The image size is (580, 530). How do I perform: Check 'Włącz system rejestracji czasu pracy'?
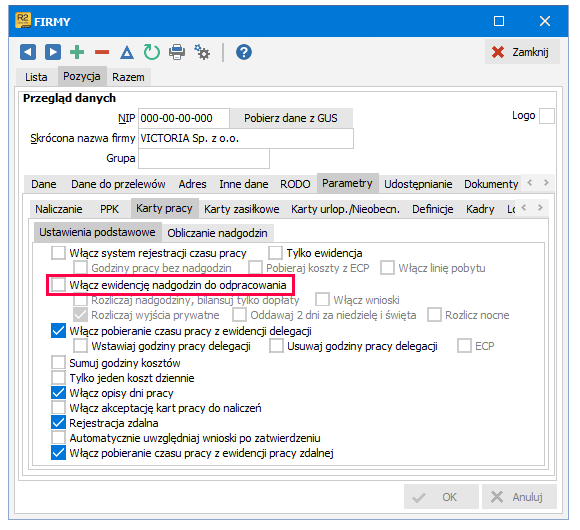(58, 253)
